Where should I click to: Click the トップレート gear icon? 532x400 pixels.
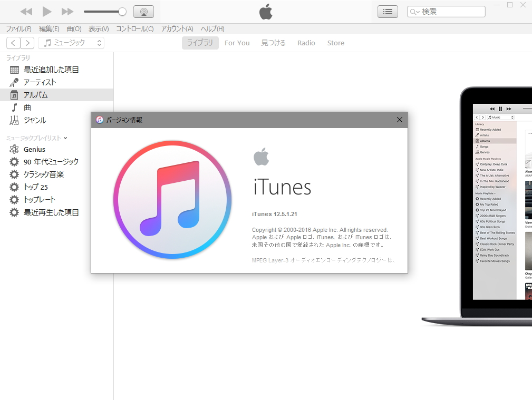14,200
